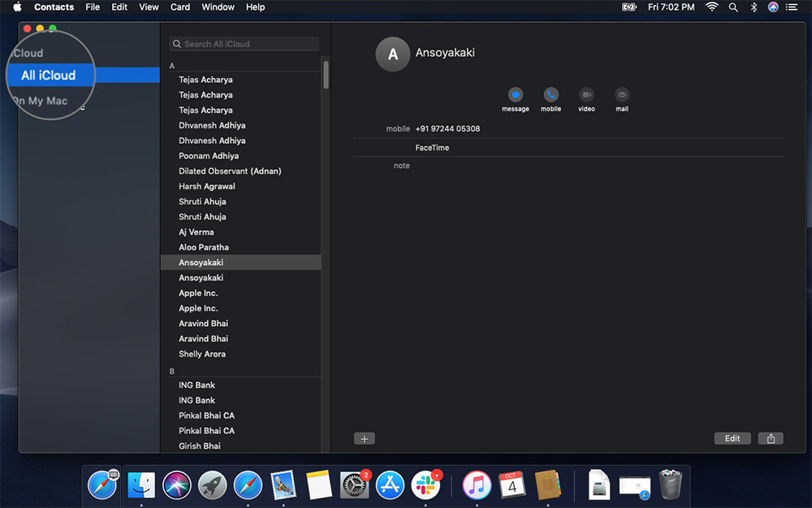Click the Edit button for this contact

(x=732, y=438)
